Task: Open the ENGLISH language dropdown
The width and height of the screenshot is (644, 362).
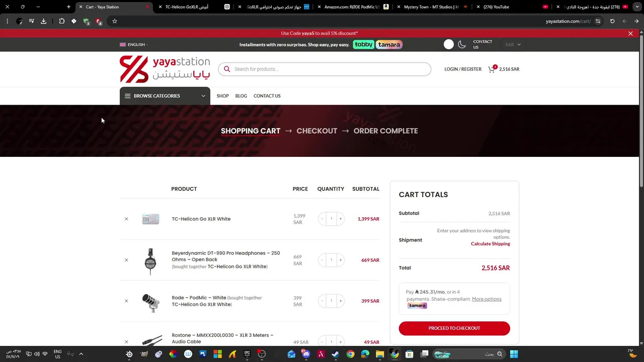Action: click(134, 45)
